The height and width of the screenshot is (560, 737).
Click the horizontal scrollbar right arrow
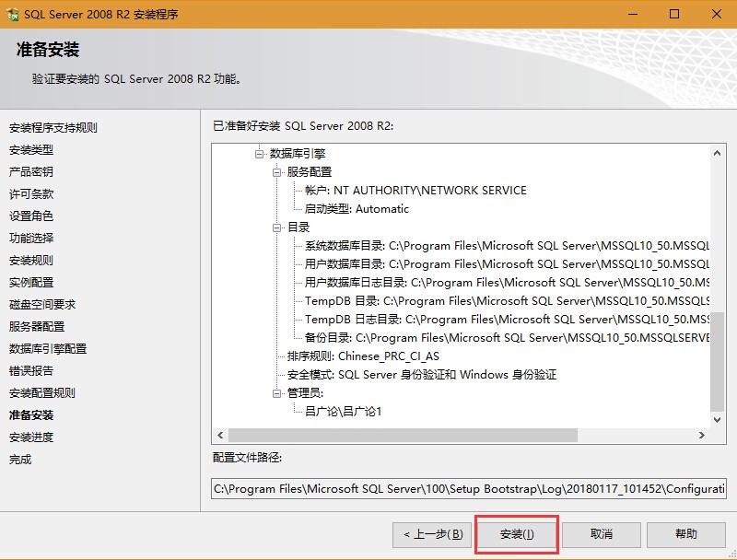point(702,435)
